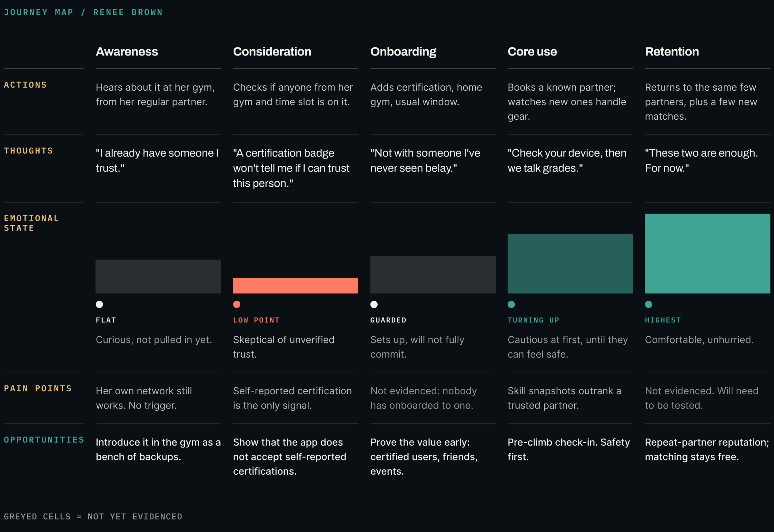The height and width of the screenshot is (532, 774).
Task: Click "I already have someone I trust" quote
Action: [157, 161]
